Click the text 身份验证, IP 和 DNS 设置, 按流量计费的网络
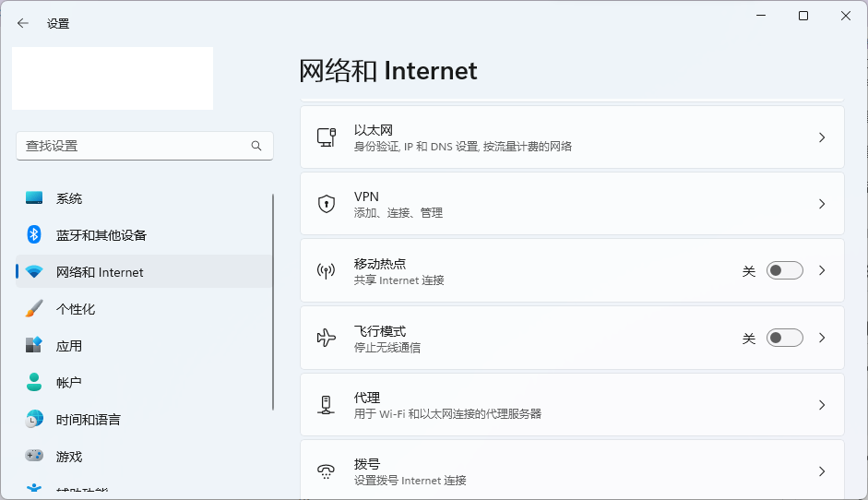The image size is (868, 500). click(463, 147)
